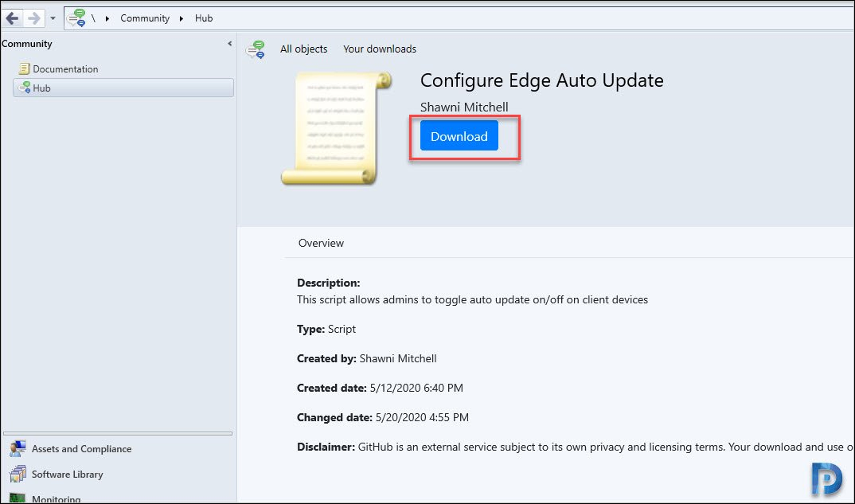
Task: Click the author name Shawni Mitchell under title
Action: [x=464, y=107]
